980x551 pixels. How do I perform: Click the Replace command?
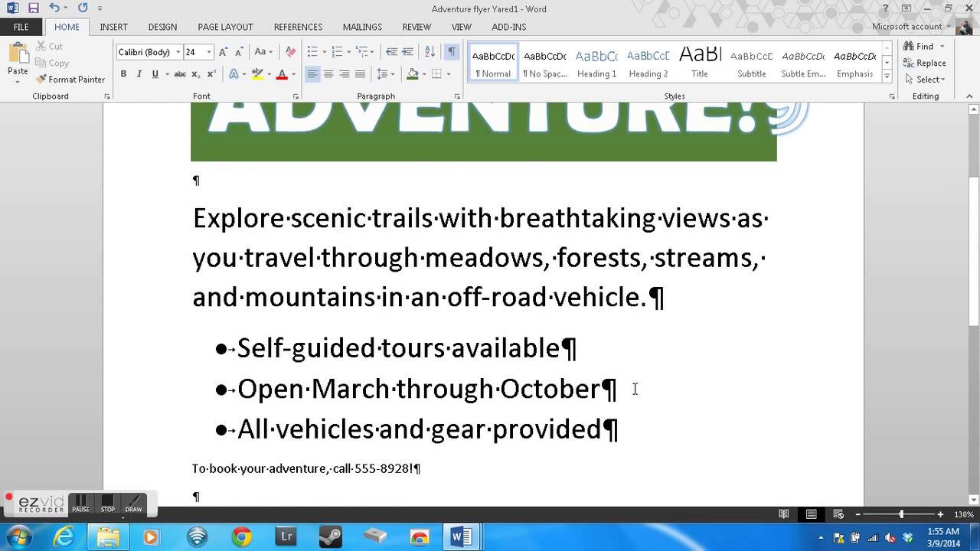[925, 63]
